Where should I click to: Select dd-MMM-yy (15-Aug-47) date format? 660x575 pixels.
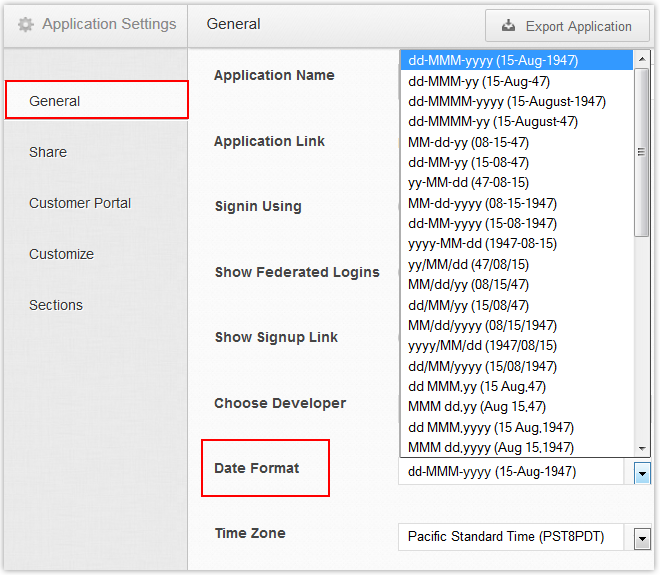point(479,81)
